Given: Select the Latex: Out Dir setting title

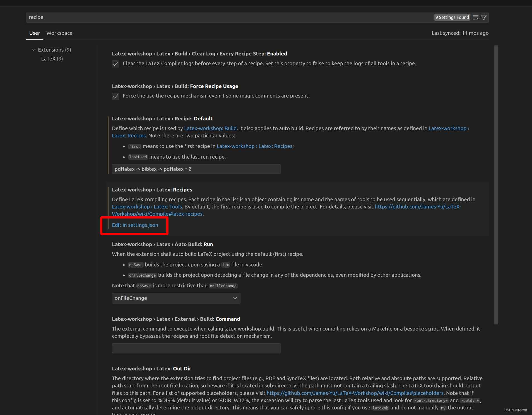Looking at the screenshot, I should click(151, 368).
